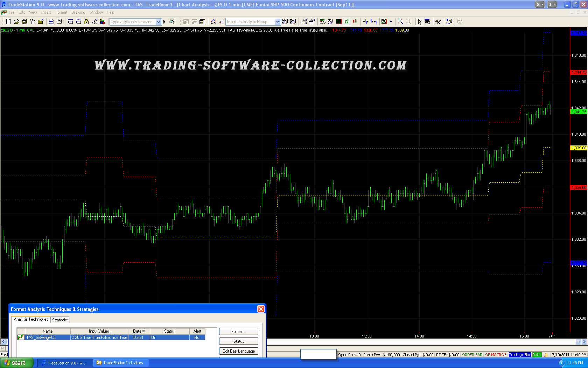Click the horizontal chart scrollbar left arrow
Screen dimensions: 588x368
(3, 341)
